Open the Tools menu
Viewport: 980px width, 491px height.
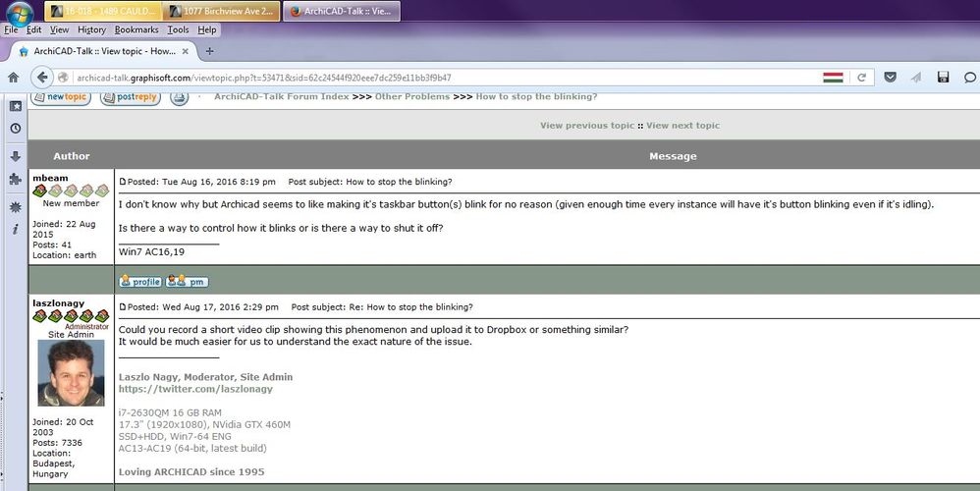(x=178, y=29)
